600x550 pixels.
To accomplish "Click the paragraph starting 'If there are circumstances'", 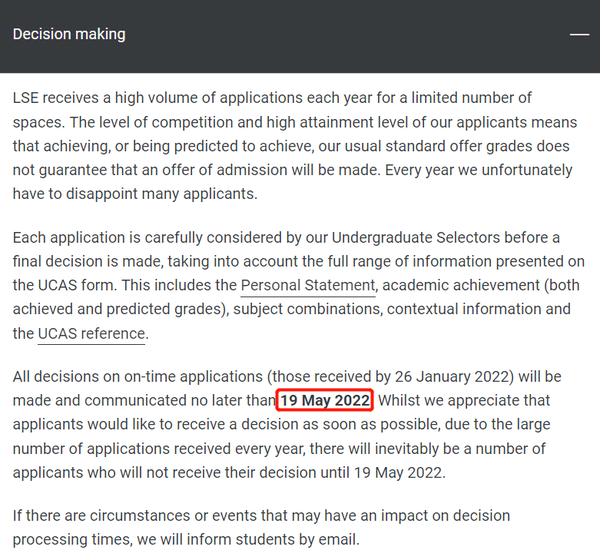I will click(x=260, y=527).
